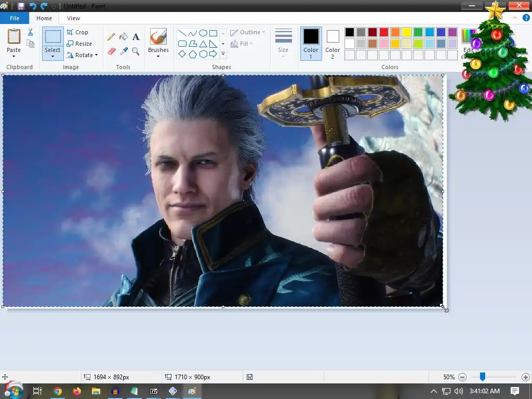The height and width of the screenshot is (399, 532).
Task: Open the File menu
Action: pos(14,18)
